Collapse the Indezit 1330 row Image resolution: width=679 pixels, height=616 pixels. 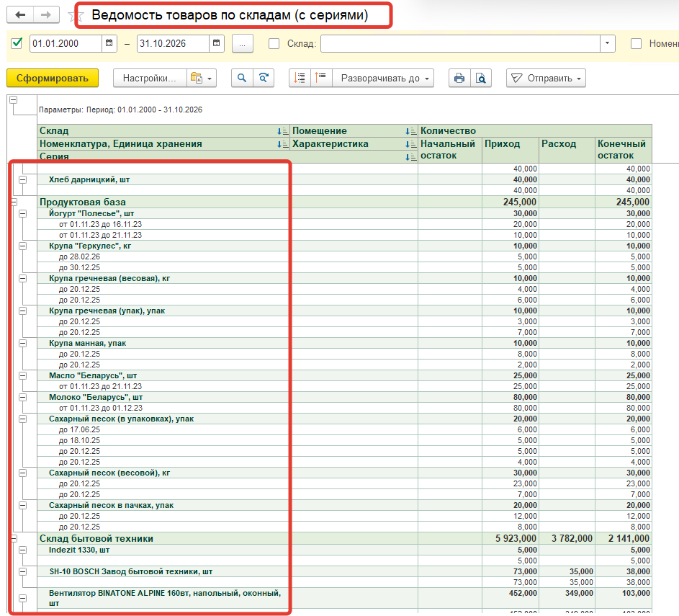[23, 550]
